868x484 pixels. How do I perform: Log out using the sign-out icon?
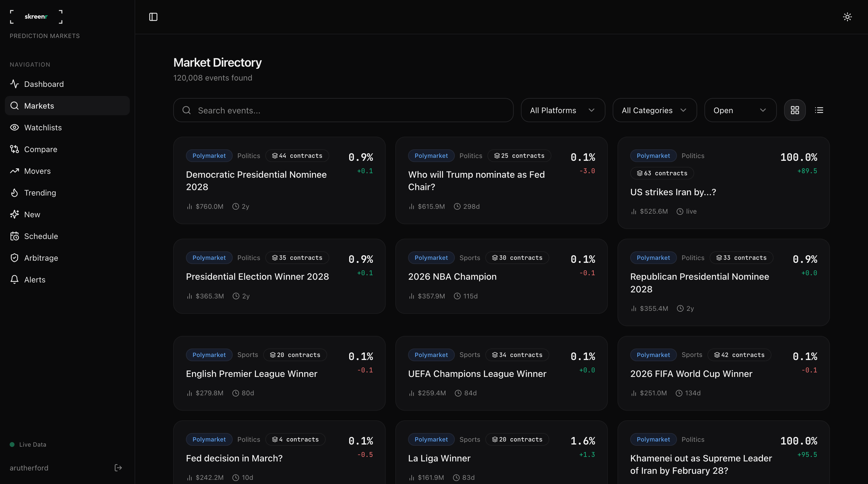coord(118,468)
